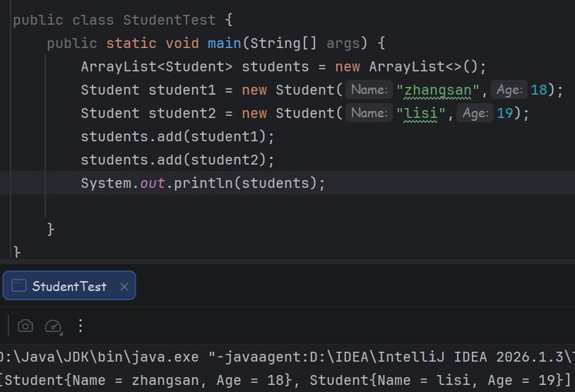Click the student2 variable name in its declaration

coord(182,113)
